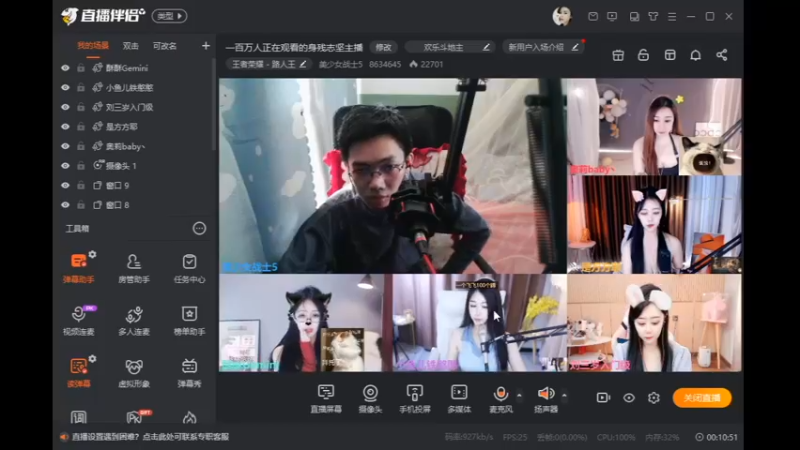
Task: Open stream settings gear near 关闭直播
Action: (654, 397)
